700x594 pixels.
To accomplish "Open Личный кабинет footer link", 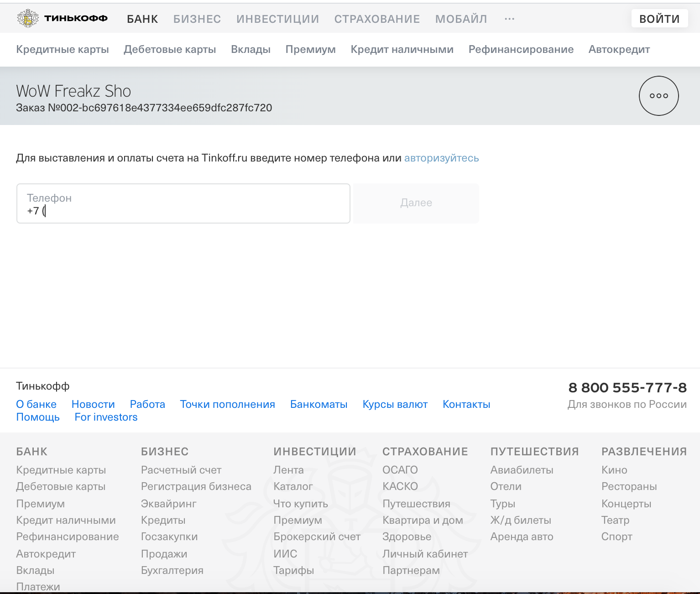I will coord(425,554).
